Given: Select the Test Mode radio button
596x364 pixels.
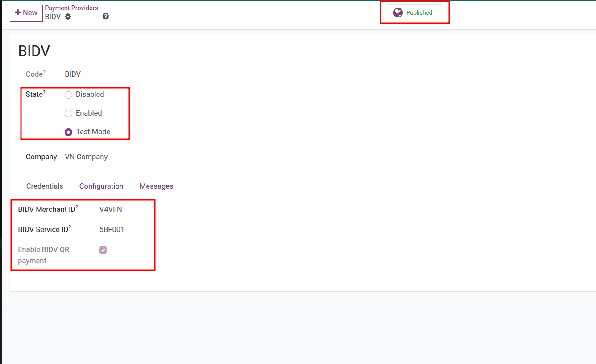Looking at the screenshot, I should 68,132.
